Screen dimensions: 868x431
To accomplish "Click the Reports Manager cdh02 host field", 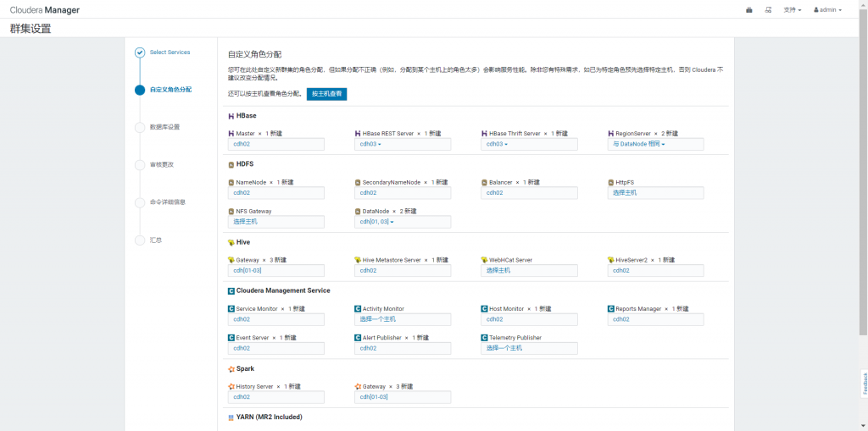I will 656,319.
